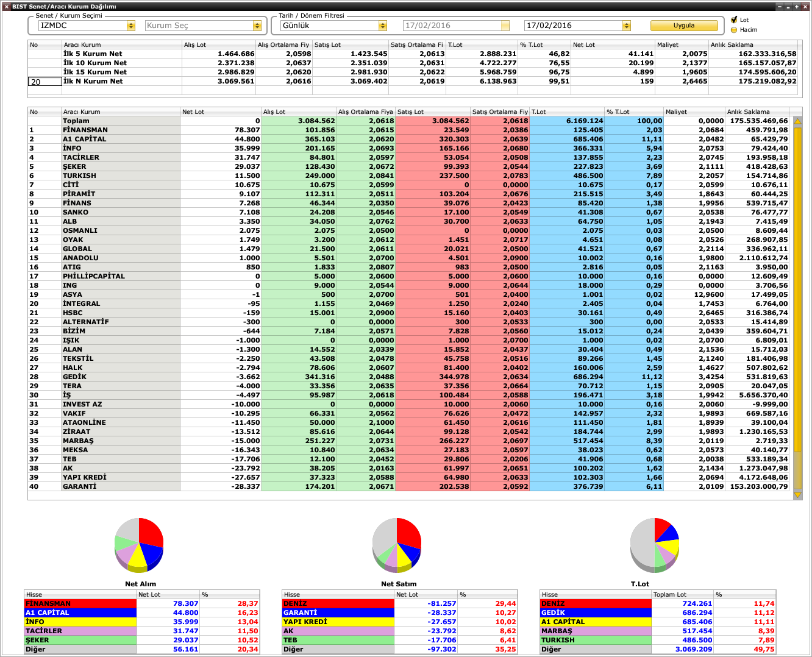
Task: Click the Net Satım pie chart
Action: (x=397, y=545)
